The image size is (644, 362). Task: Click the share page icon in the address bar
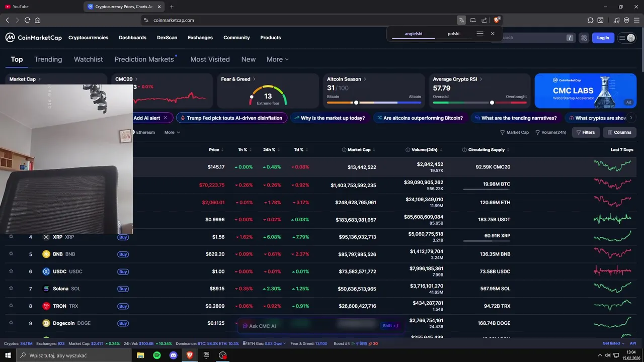click(484, 20)
